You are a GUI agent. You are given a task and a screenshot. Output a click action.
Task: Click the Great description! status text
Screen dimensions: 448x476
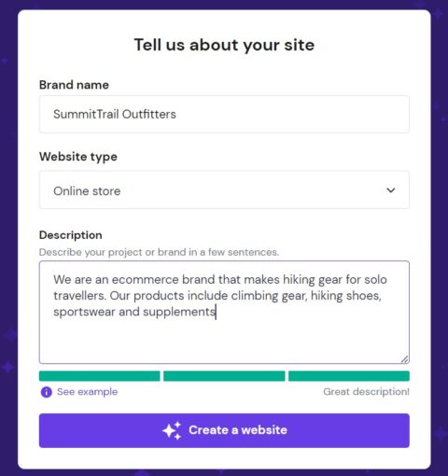click(366, 392)
